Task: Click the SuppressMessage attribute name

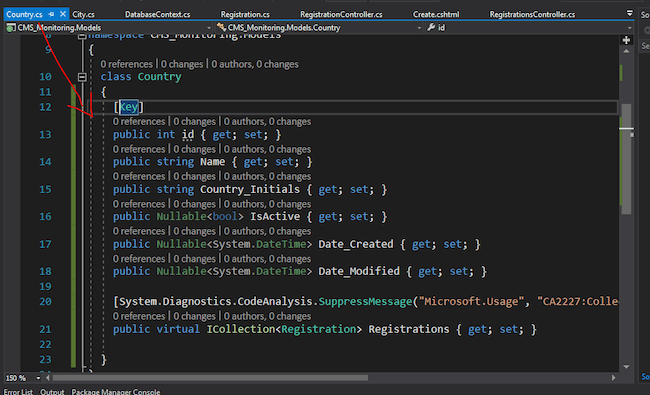Action: pos(365,301)
